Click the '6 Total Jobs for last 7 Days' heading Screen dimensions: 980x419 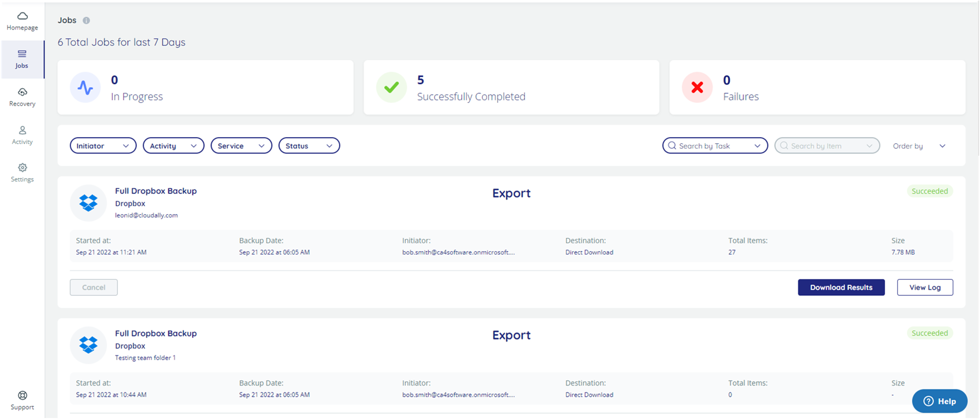pyautogui.click(x=122, y=42)
